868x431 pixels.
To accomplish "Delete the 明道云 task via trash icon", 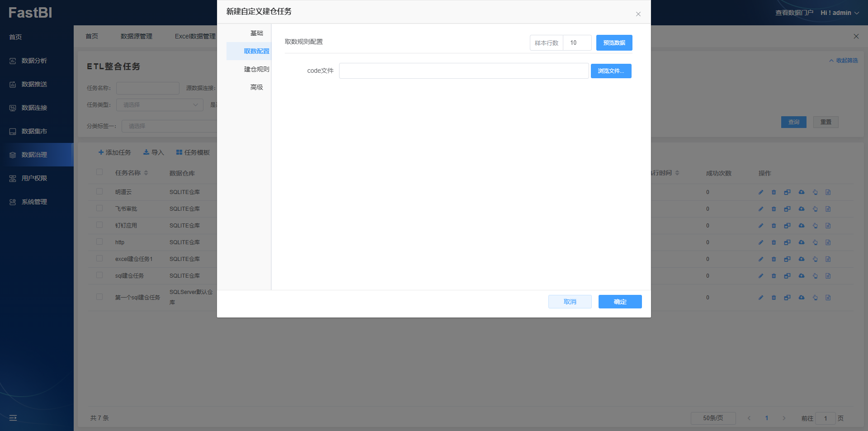I will (774, 192).
